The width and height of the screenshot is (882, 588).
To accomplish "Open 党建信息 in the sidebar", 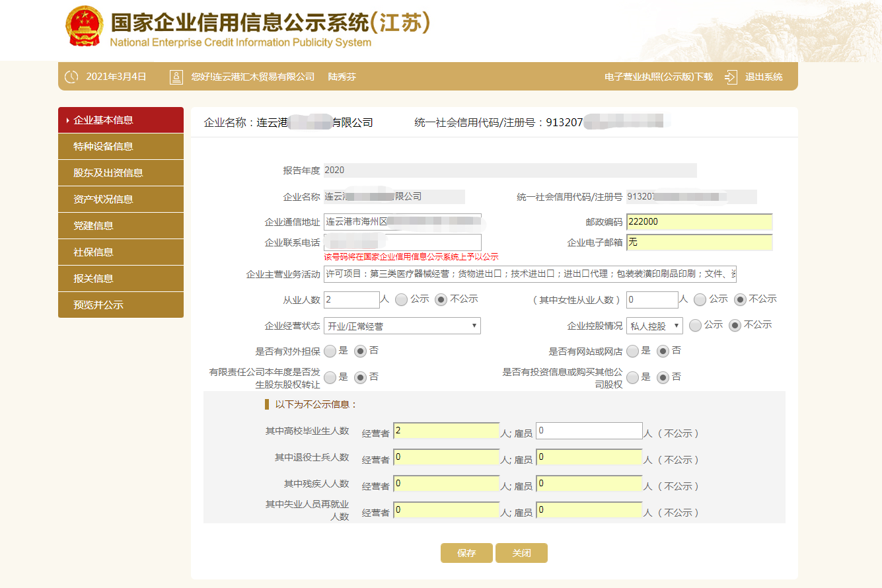I will [121, 226].
